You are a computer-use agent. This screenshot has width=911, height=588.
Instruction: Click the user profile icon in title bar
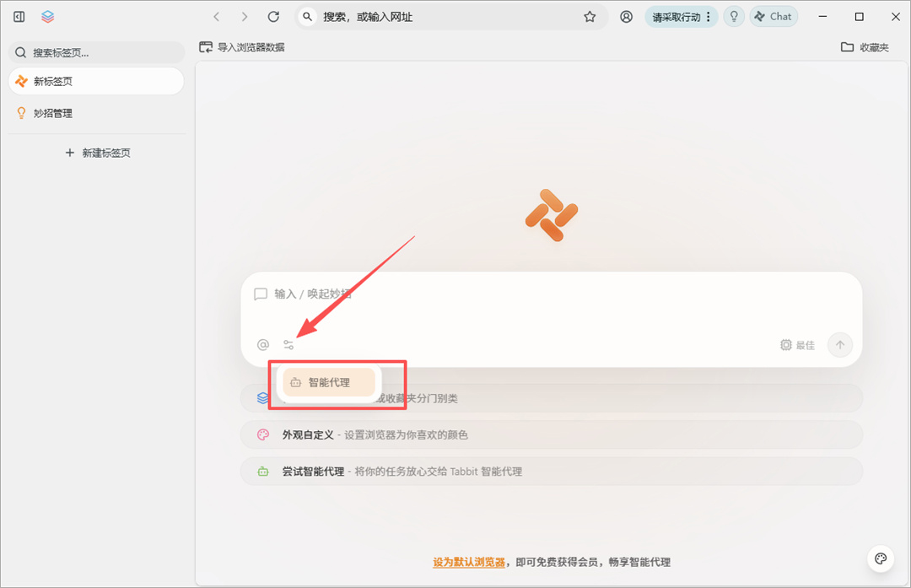click(x=626, y=16)
